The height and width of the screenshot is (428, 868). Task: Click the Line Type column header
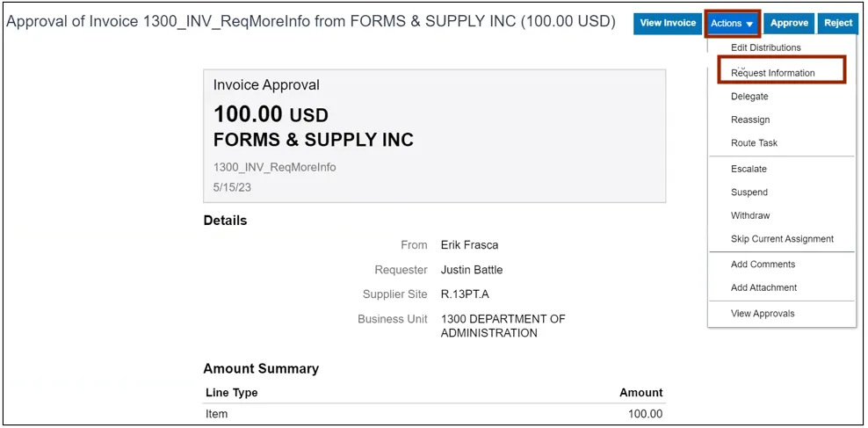point(232,393)
